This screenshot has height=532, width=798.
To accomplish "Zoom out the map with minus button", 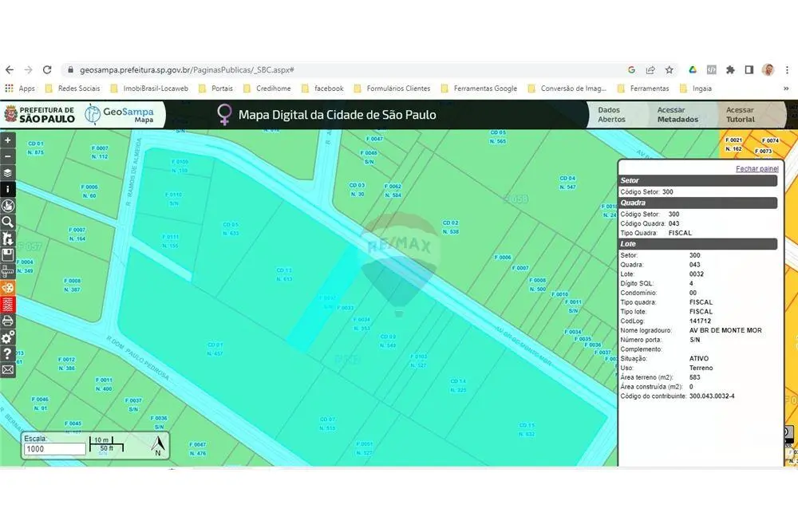I will coord(7,156).
